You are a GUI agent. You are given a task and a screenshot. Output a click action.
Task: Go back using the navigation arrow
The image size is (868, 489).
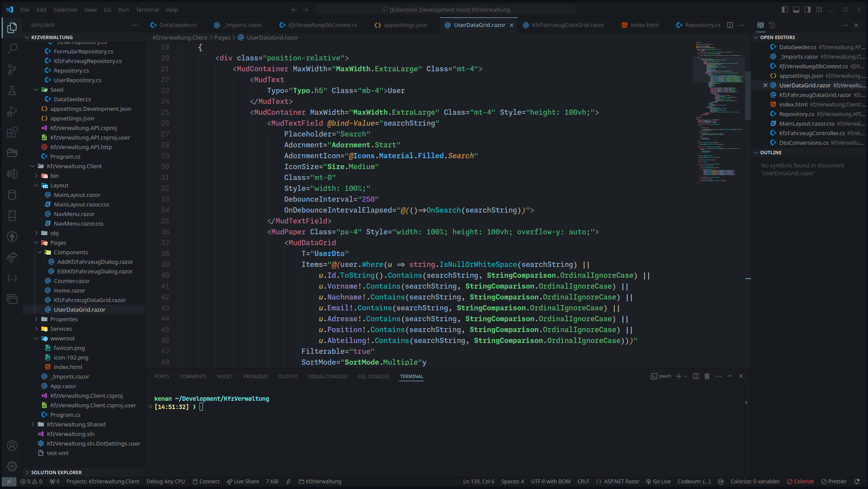pos(294,10)
